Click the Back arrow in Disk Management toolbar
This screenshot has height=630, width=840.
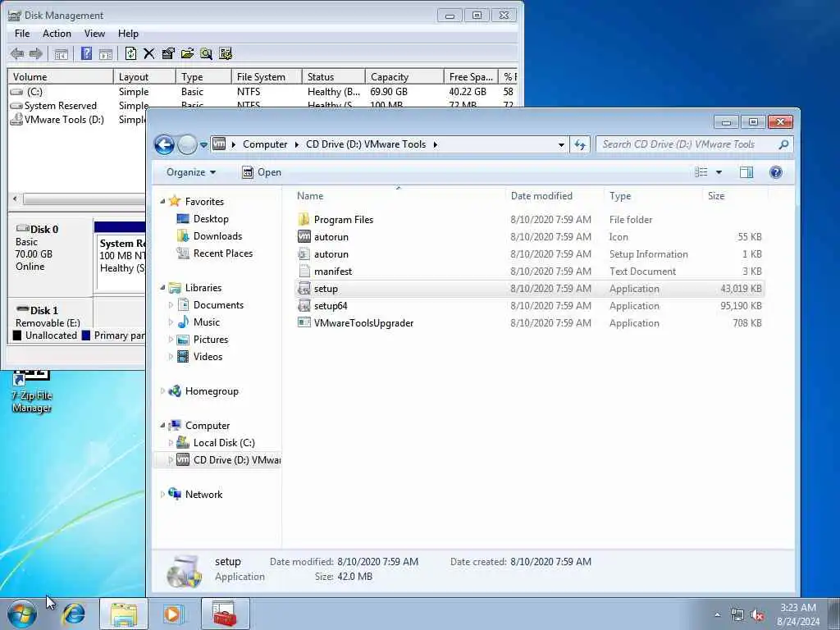click(17, 53)
